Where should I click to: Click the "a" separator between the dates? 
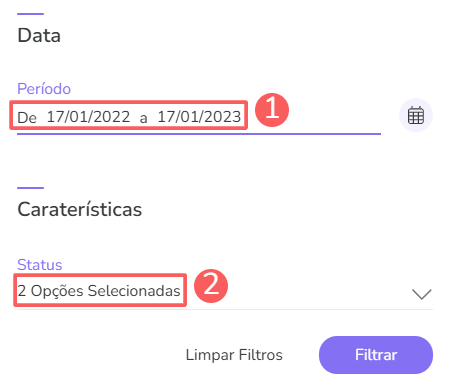point(143,119)
